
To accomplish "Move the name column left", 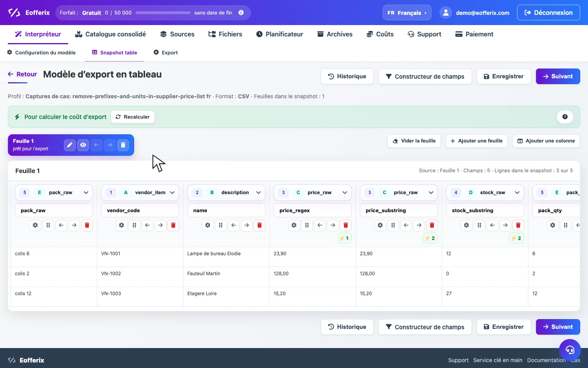I will [234, 225].
